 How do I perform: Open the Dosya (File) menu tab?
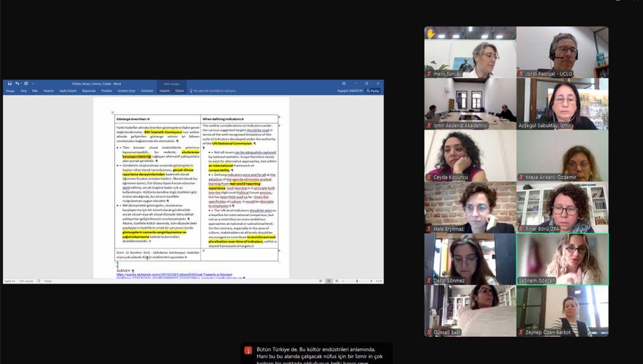click(x=10, y=91)
